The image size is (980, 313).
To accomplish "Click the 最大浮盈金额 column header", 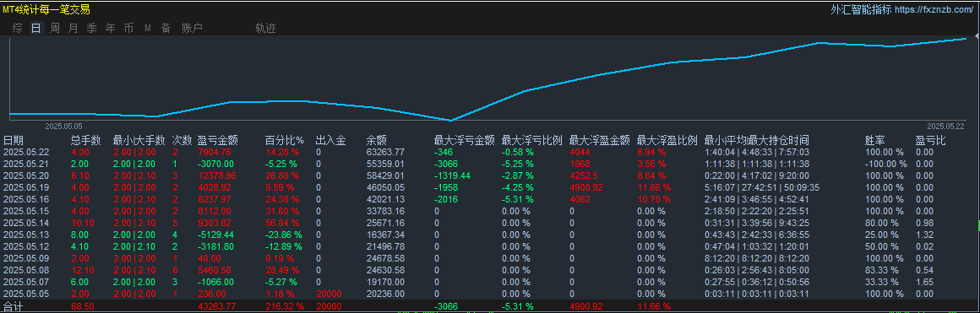I will [599, 141].
